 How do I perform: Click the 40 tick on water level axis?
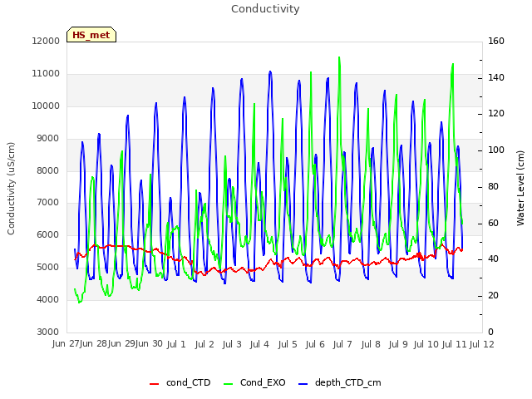[493, 259]
